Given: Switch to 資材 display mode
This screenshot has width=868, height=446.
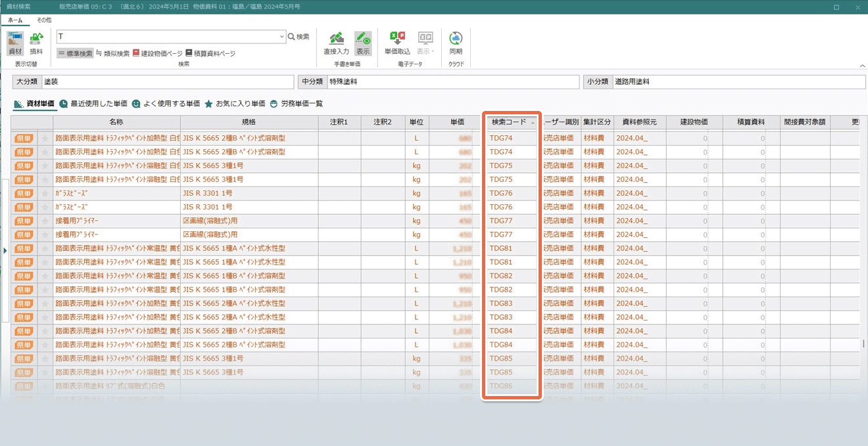Looking at the screenshot, I should (15, 44).
